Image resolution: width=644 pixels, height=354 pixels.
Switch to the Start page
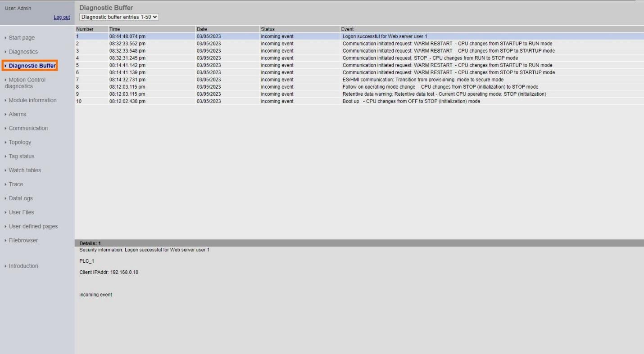[x=22, y=37]
